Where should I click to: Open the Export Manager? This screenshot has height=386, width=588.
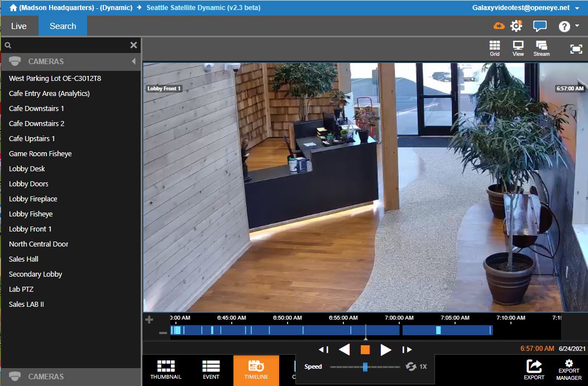[568, 369]
